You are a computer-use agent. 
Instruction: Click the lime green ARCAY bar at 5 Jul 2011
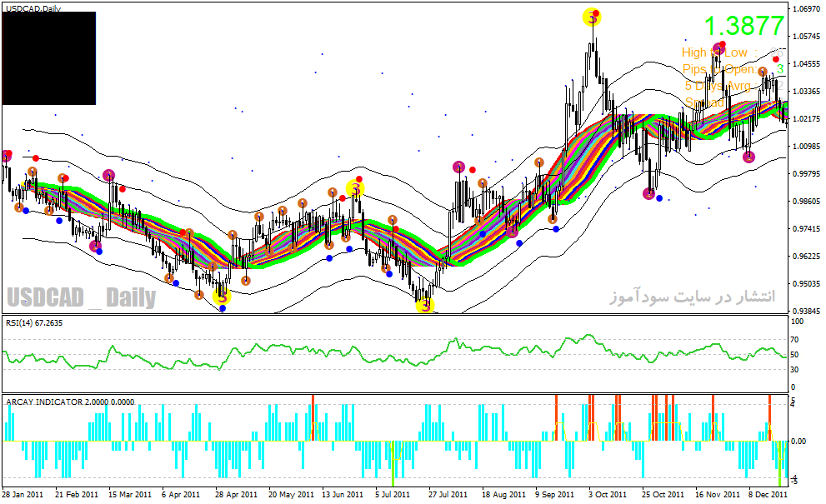pos(393,463)
